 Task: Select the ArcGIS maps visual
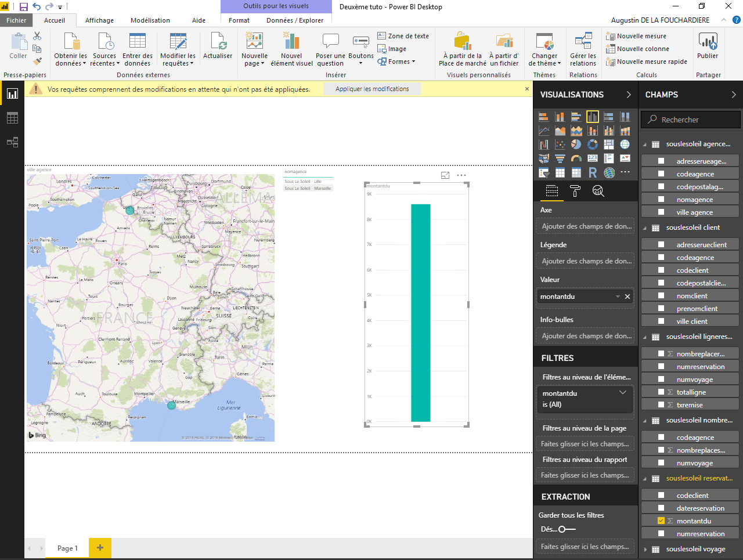609,172
